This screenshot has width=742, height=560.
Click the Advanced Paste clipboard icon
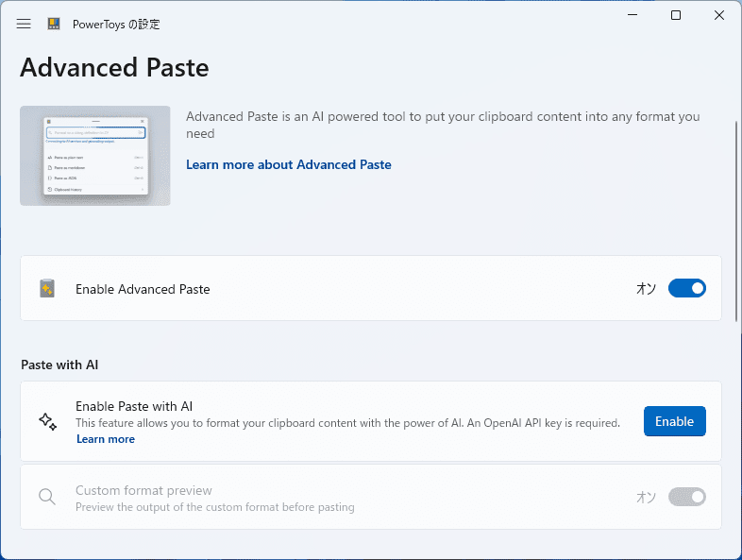47,288
